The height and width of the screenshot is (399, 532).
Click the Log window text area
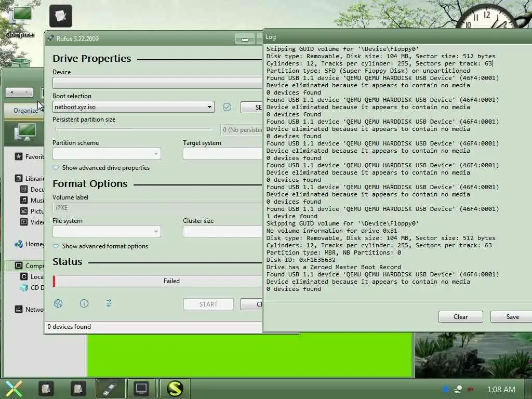(398, 172)
